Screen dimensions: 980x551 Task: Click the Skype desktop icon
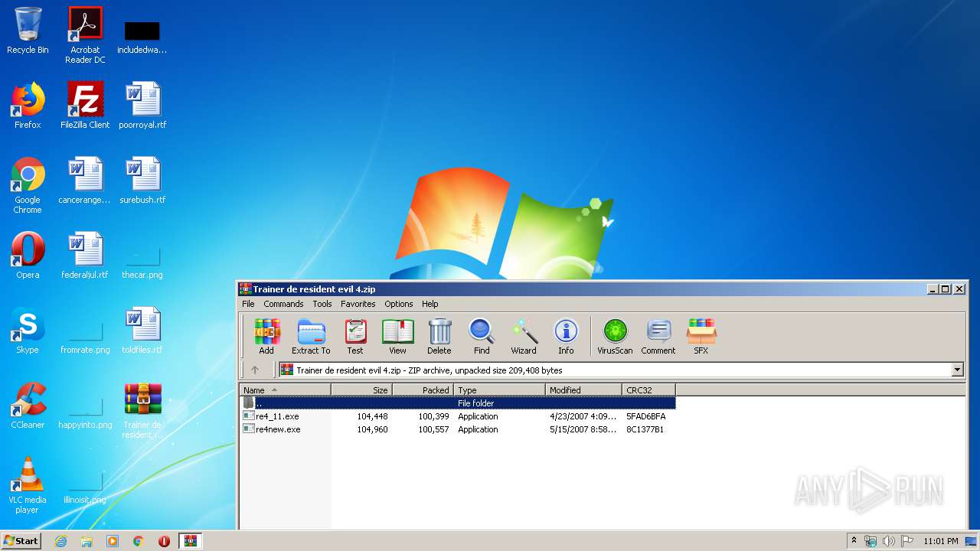coord(28,331)
